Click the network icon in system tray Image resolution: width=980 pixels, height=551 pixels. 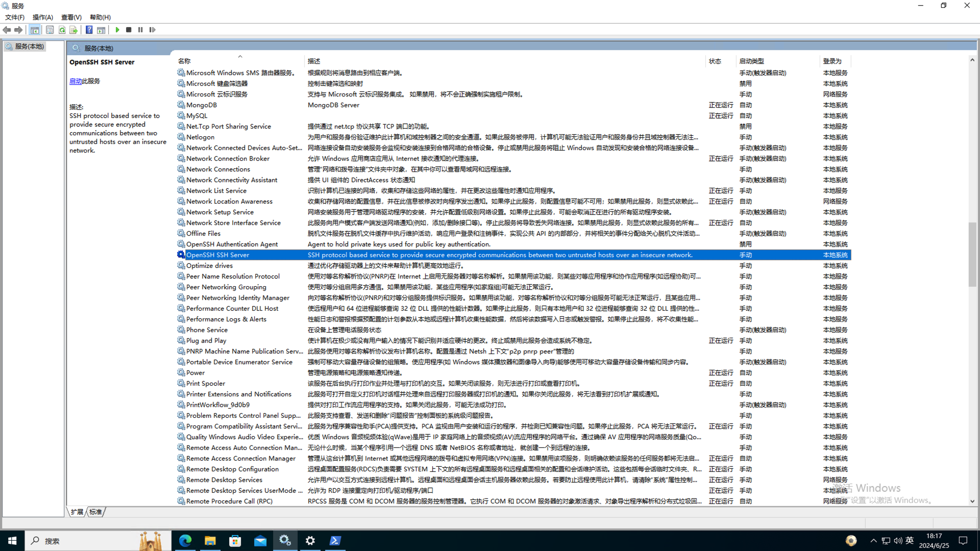pos(886,541)
